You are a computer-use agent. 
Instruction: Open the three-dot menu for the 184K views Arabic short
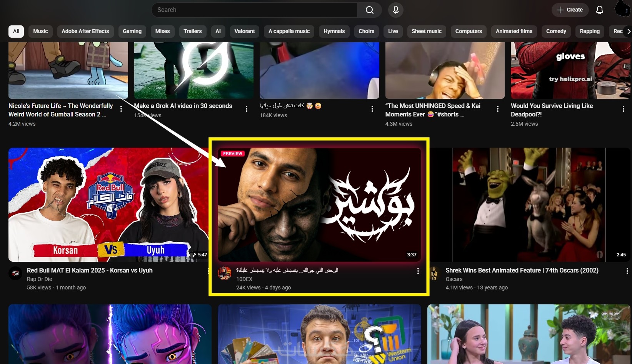(372, 109)
